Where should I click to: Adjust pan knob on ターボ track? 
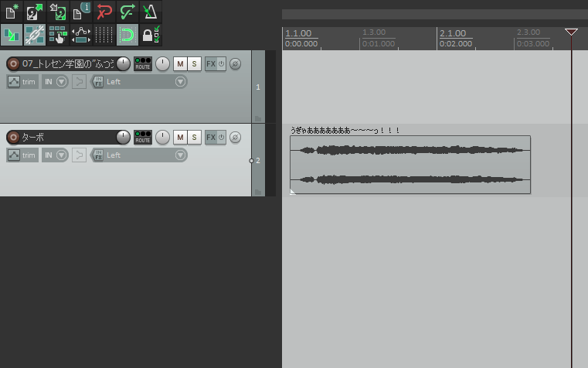click(162, 138)
